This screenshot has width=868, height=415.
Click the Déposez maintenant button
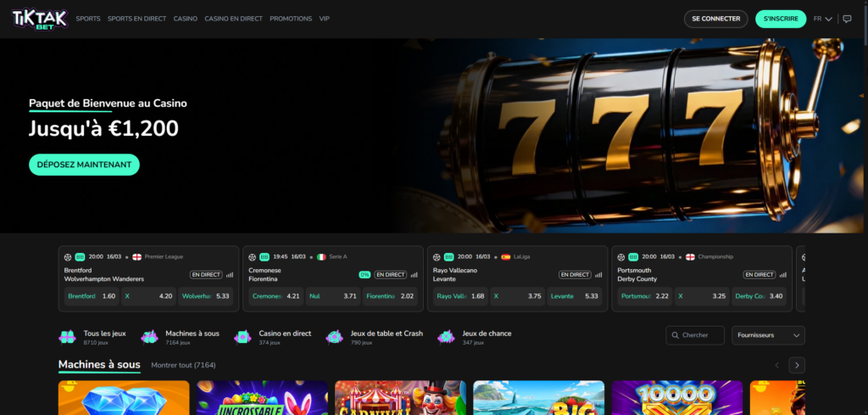click(x=84, y=165)
